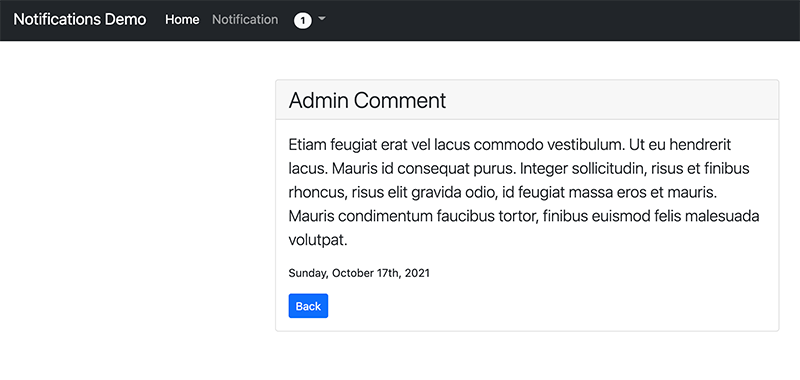
Task: Click blank white area left of card
Action: [138, 204]
